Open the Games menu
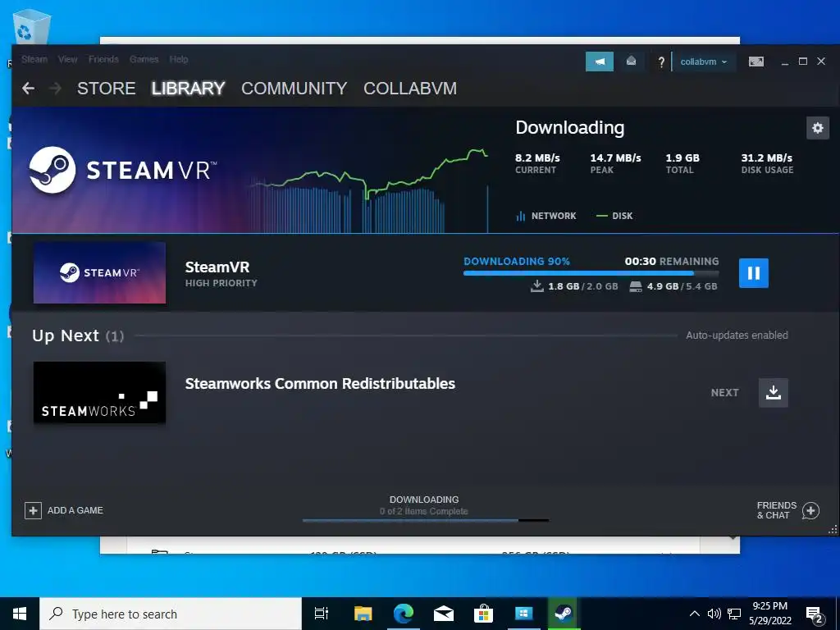Image resolution: width=840 pixels, height=630 pixels. click(144, 59)
